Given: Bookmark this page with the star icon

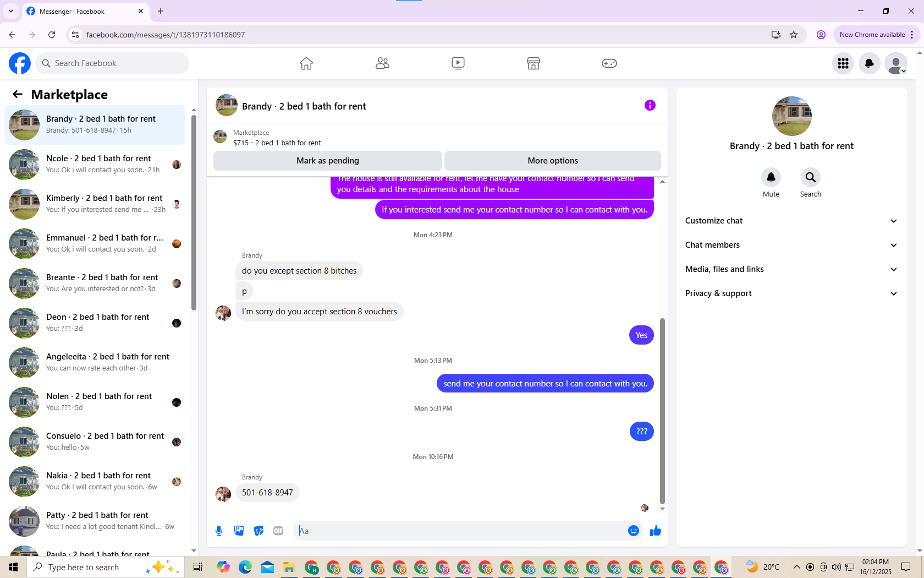Looking at the screenshot, I should 794,35.
